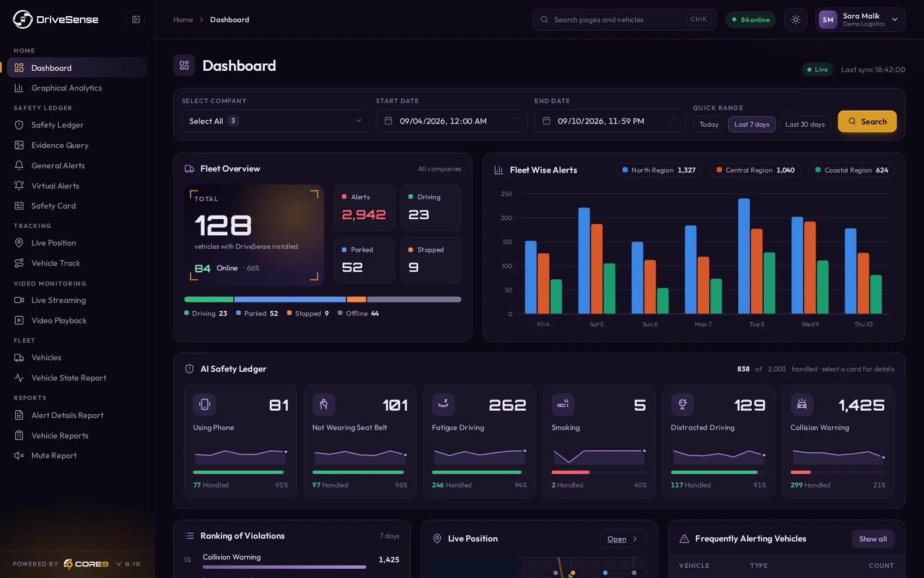Toggle North Region legend series
924x578 pixels.
[659, 170]
